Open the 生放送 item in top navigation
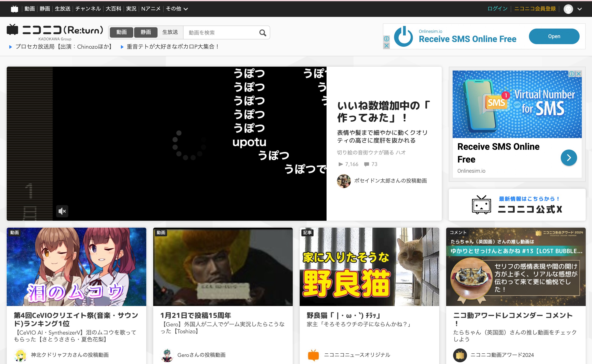 pos(63,9)
